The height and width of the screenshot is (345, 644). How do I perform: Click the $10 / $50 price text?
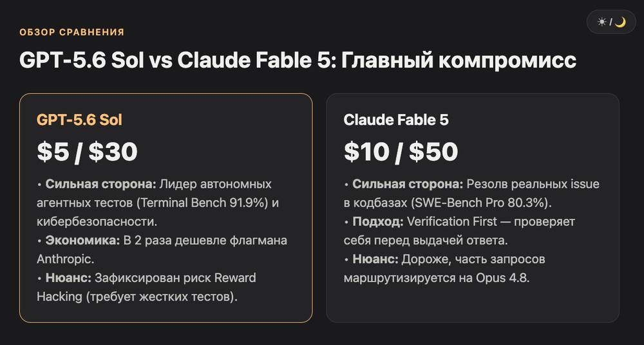click(401, 152)
